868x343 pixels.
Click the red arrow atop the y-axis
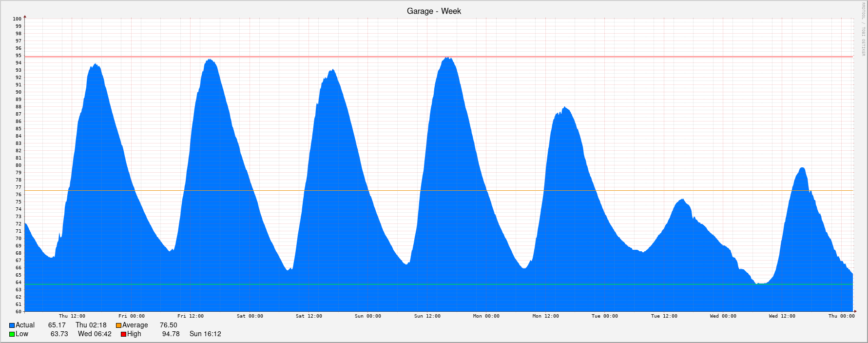point(25,17)
